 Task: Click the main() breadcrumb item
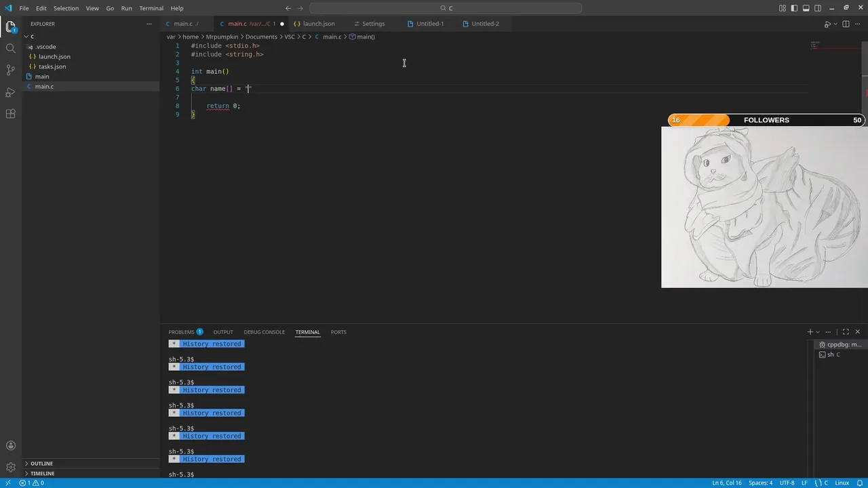click(362, 37)
